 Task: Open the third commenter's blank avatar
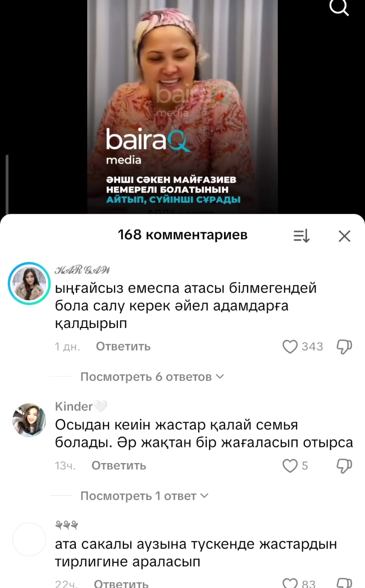[x=29, y=539]
